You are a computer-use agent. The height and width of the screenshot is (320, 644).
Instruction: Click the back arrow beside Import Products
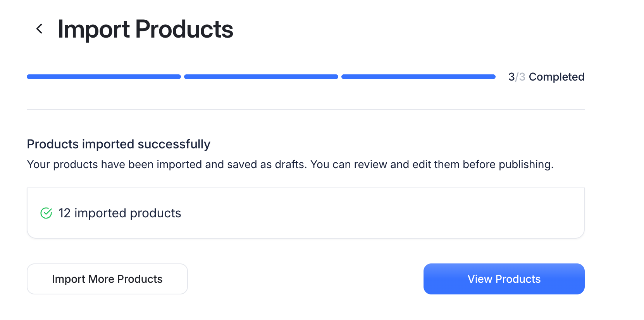click(x=39, y=29)
